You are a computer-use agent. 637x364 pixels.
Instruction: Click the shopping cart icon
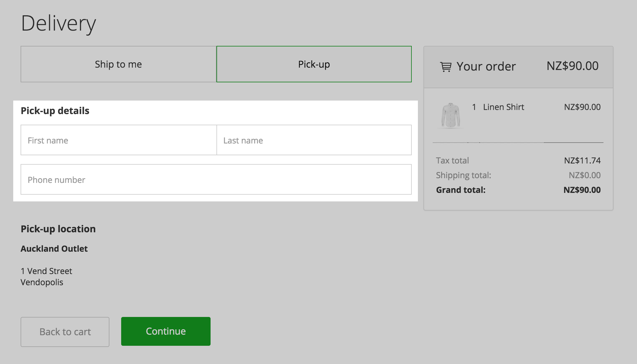point(445,67)
